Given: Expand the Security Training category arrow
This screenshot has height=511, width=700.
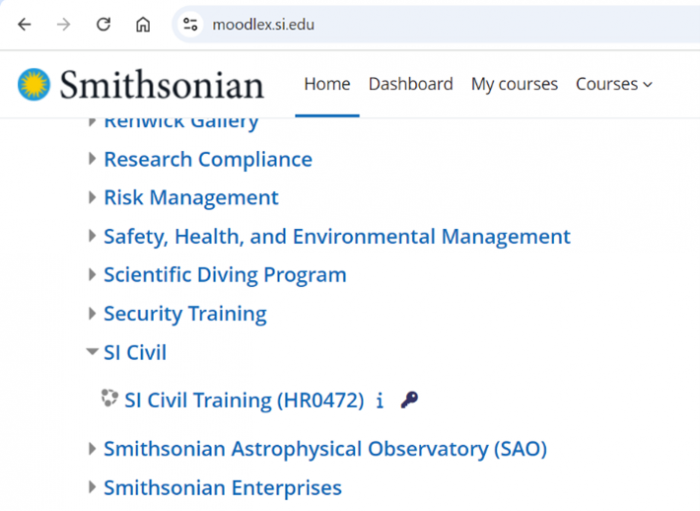Looking at the screenshot, I should 92,313.
